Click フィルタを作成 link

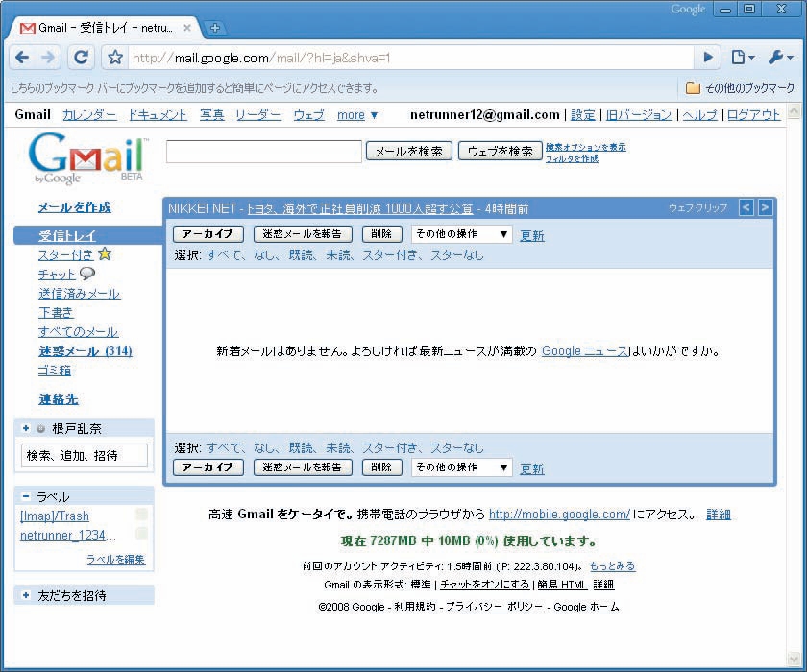tap(572, 158)
